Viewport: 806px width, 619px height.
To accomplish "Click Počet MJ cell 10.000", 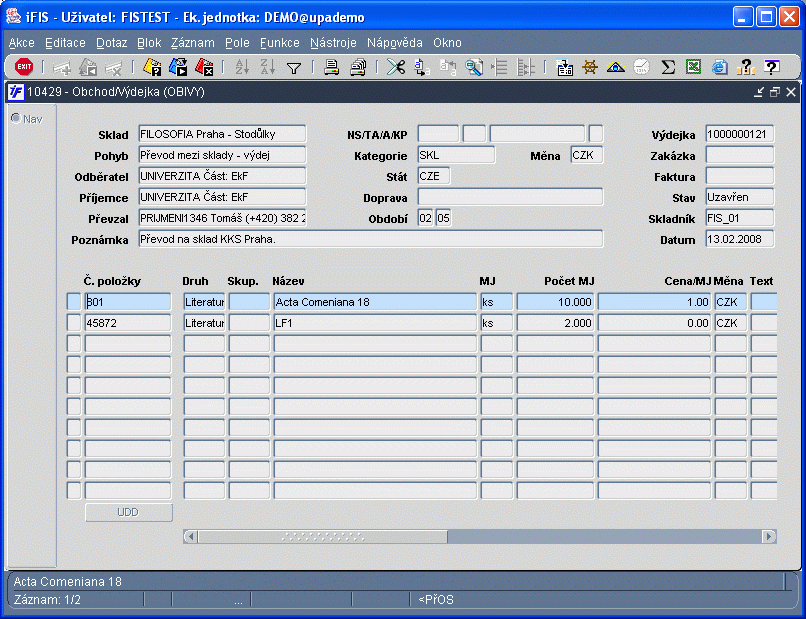I will pos(555,302).
